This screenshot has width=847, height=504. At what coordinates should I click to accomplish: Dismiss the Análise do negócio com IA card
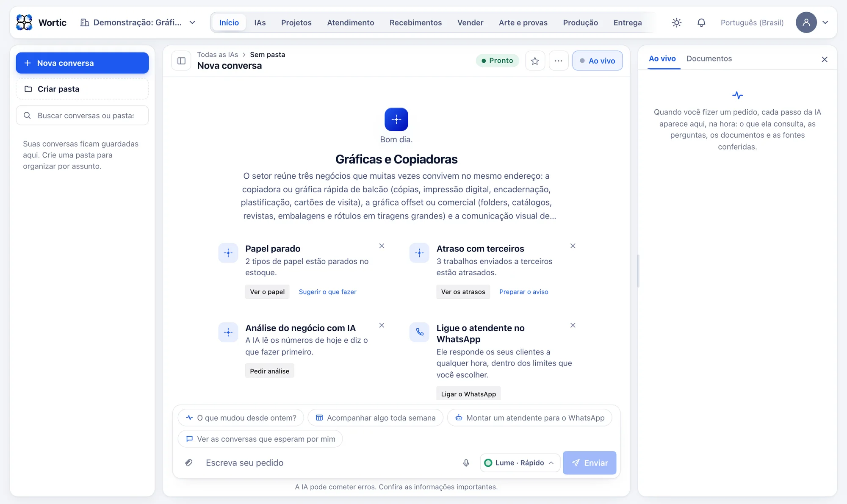(x=382, y=325)
